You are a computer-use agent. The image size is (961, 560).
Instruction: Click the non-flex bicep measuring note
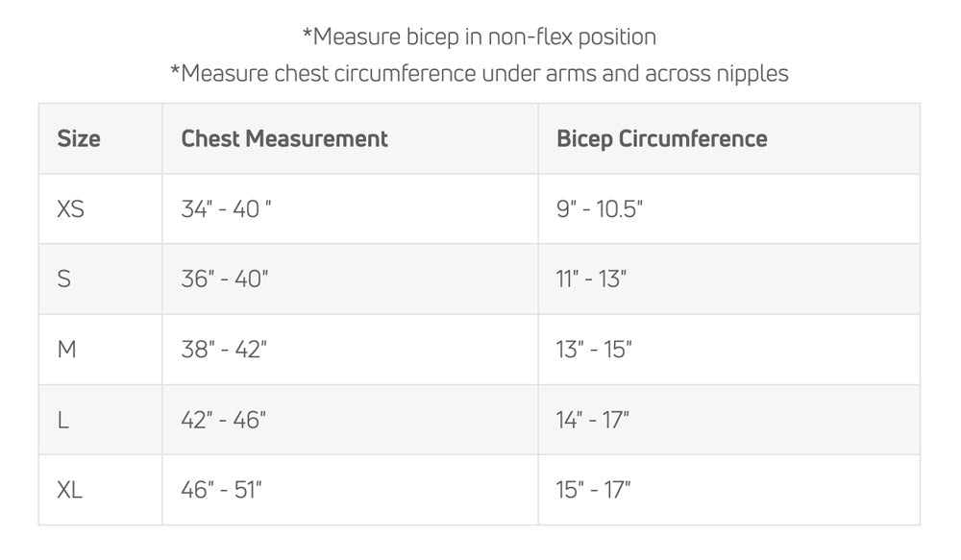pyautogui.click(x=480, y=37)
